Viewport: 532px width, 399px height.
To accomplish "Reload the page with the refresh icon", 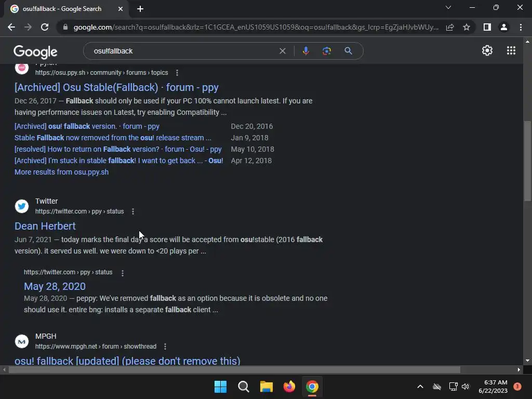I will click(x=45, y=27).
